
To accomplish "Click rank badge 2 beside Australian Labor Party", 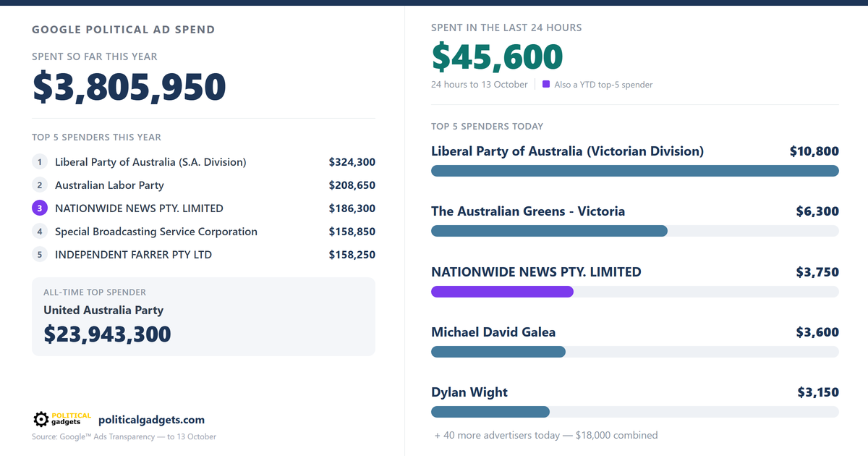I will click(40, 185).
